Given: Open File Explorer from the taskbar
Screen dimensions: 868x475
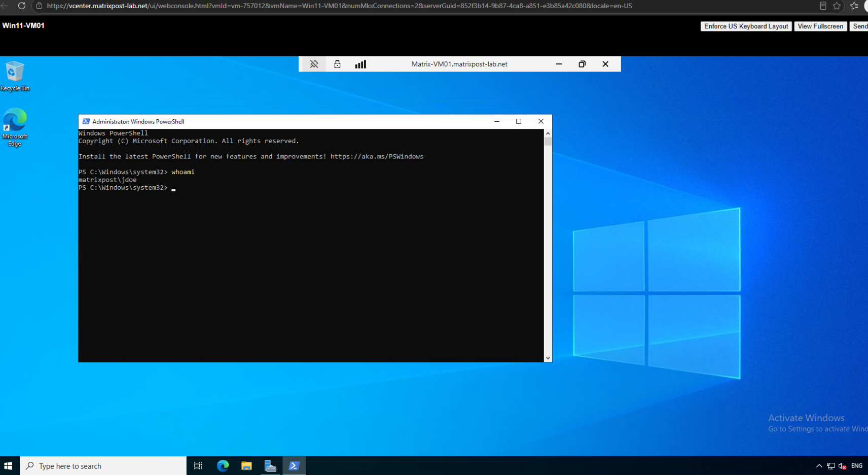Looking at the screenshot, I should (247, 466).
